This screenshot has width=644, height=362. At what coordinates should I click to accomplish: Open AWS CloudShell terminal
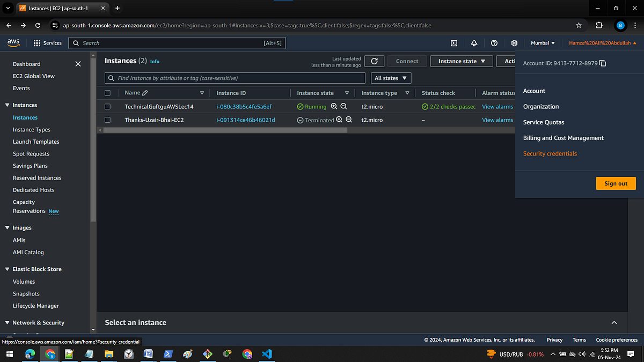(453, 43)
